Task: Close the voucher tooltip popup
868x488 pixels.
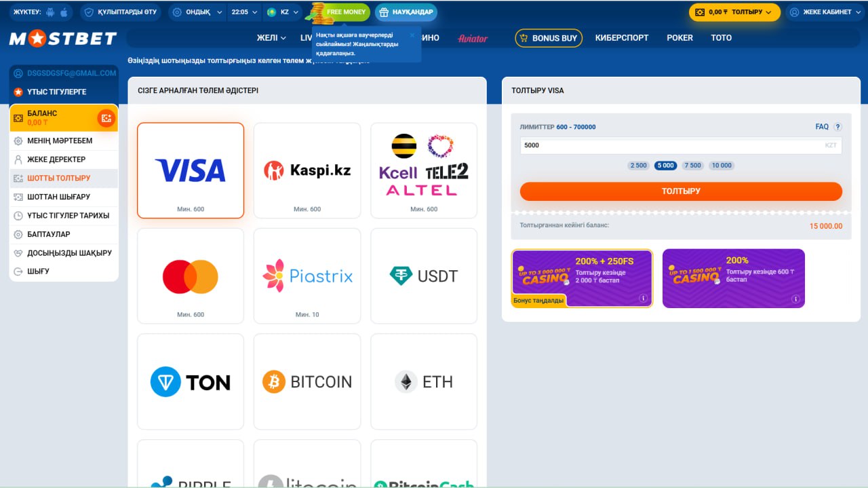Action: (412, 35)
